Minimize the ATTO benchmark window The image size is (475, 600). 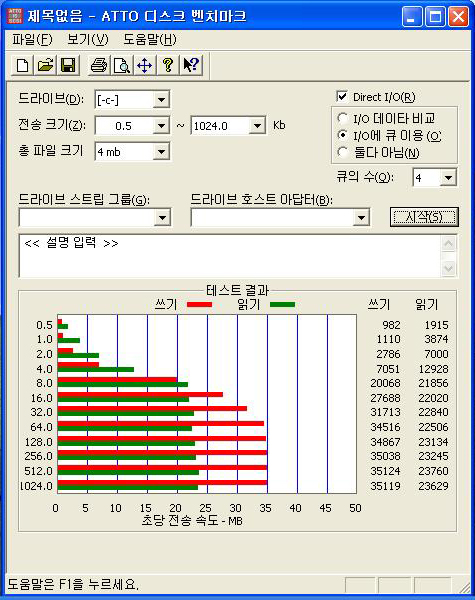[x=412, y=16]
